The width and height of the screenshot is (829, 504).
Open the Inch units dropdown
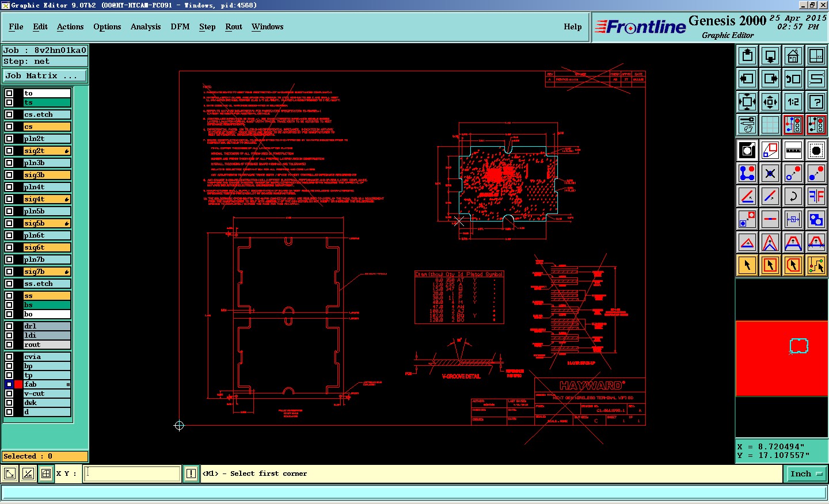pos(806,474)
